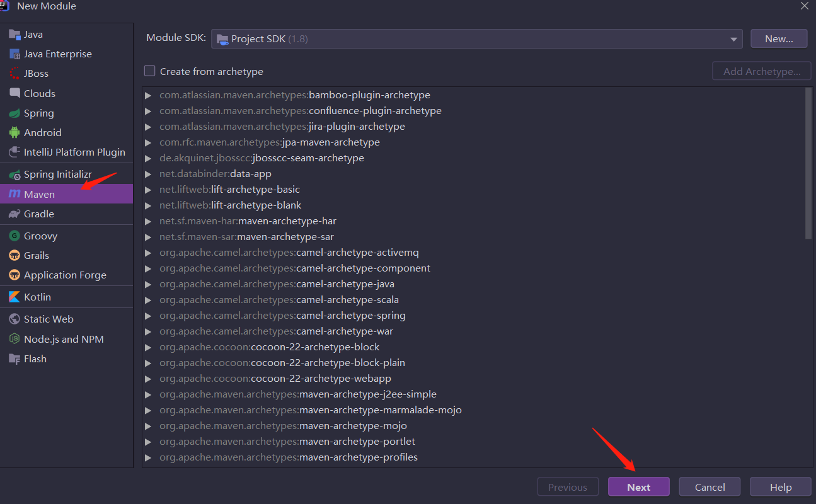Click the archetype list vertical scrollbar
The height and width of the screenshot is (504, 816).
click(x=808, y=163)
